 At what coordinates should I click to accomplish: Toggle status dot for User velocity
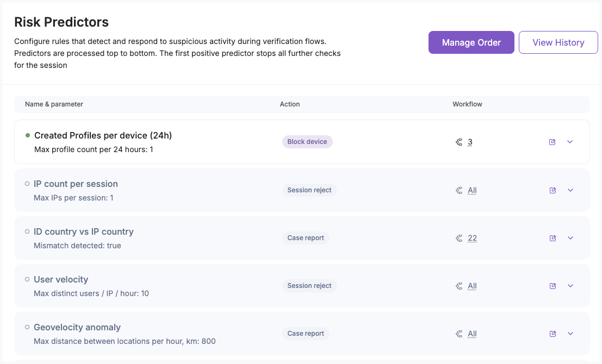[x=27, y=279]
